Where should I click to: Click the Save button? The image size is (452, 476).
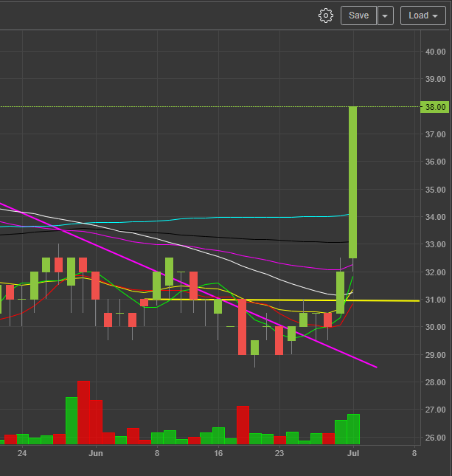click(x=358, y=15)
